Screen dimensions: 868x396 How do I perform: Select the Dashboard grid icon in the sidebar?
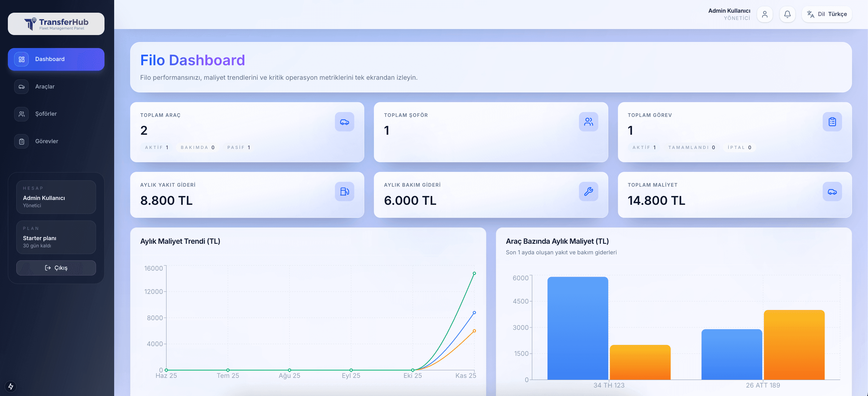click(x=21, y=59)
